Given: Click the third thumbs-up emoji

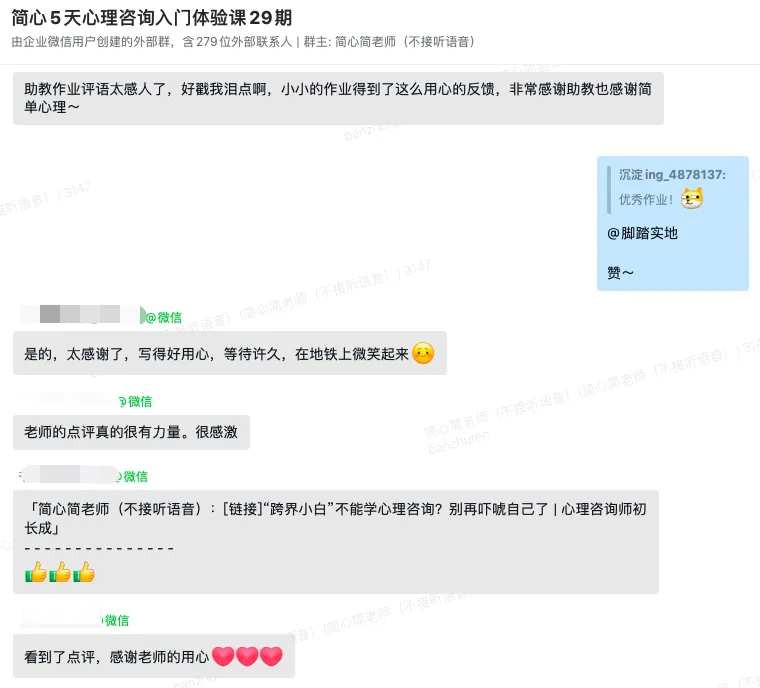Looking at the screenshot, I should (84, 572).
